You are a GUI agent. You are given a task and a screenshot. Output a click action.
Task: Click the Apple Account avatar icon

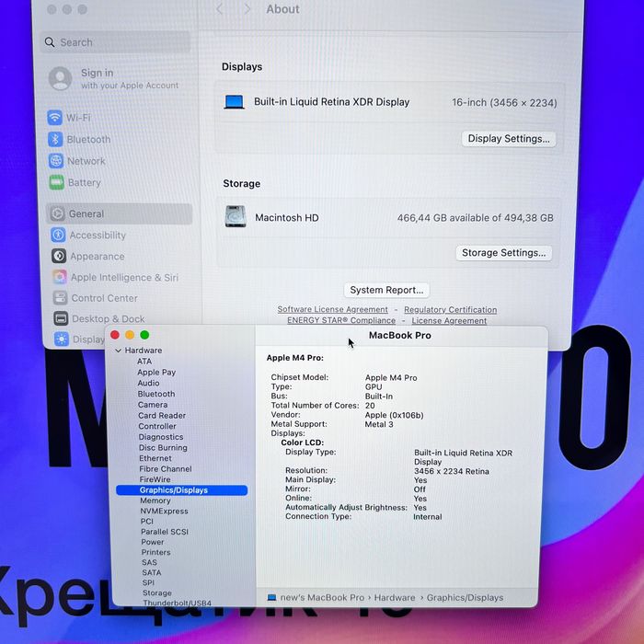click(x=61, y=78)
